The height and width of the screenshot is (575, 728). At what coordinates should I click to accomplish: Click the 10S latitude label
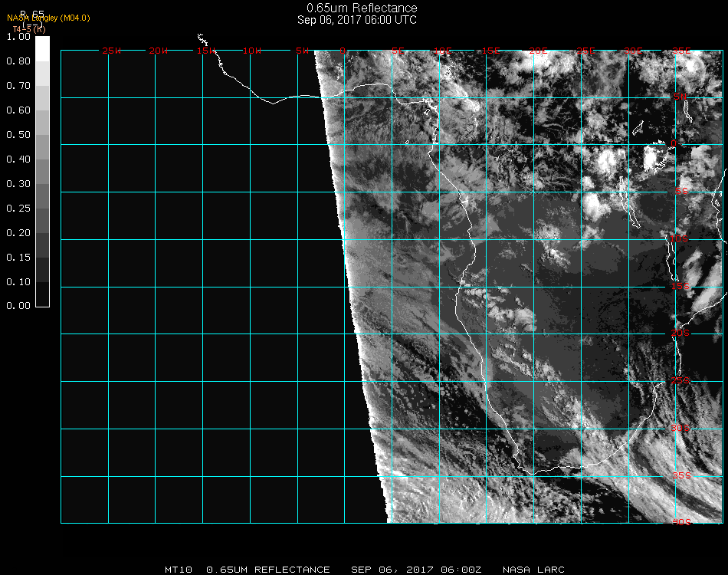[679, 238]
